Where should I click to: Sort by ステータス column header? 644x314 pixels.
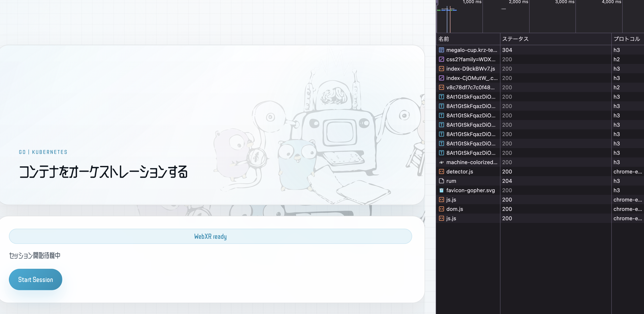515,39
